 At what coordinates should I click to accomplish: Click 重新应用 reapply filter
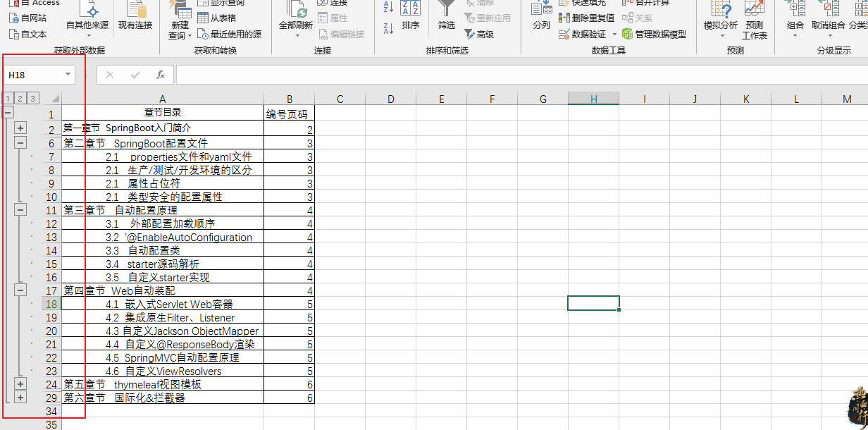(488, 18)
